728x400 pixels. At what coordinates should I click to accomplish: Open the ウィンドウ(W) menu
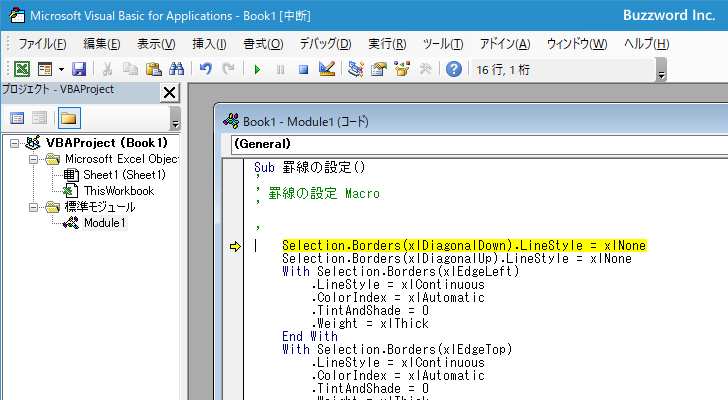(577, 44)
